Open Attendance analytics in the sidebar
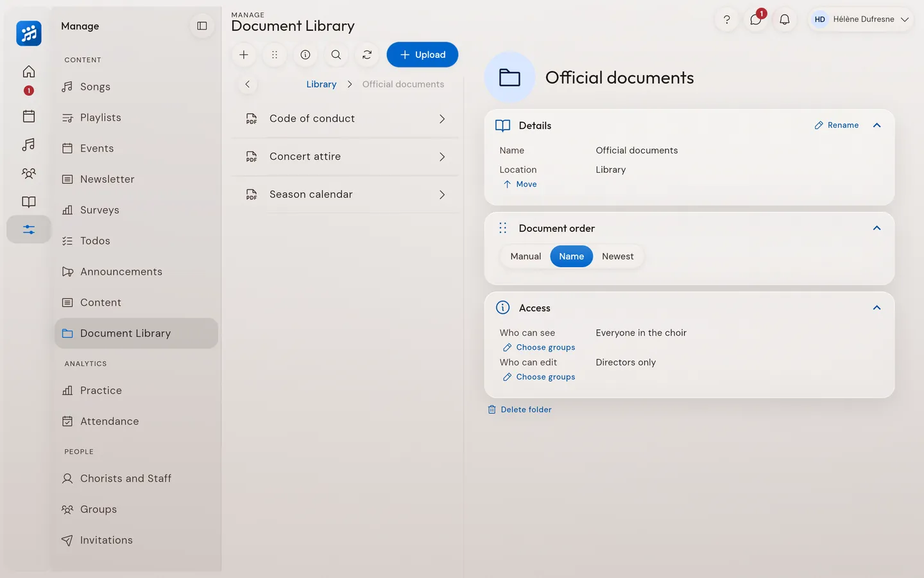The width and height of the screenshot is (924, 578). (136, 421)
